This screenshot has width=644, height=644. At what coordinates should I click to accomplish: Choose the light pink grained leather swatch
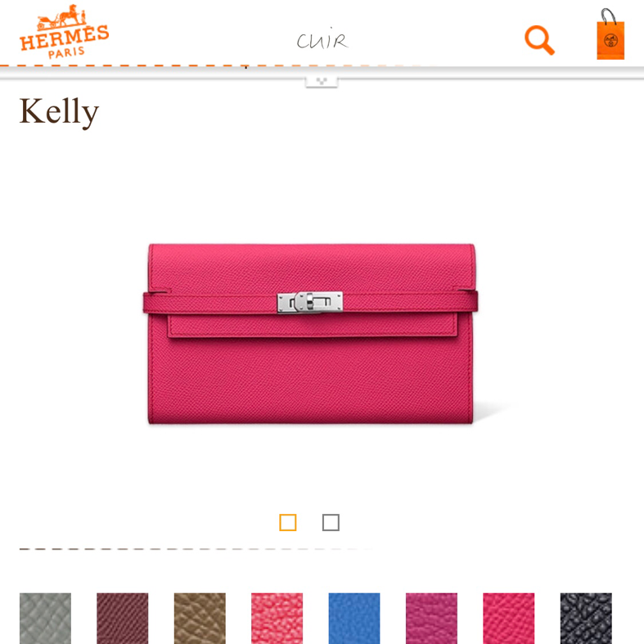point(277,618)
